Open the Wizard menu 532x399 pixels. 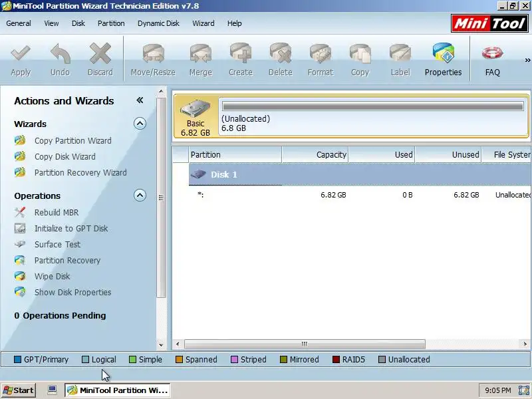click(203, 23)
